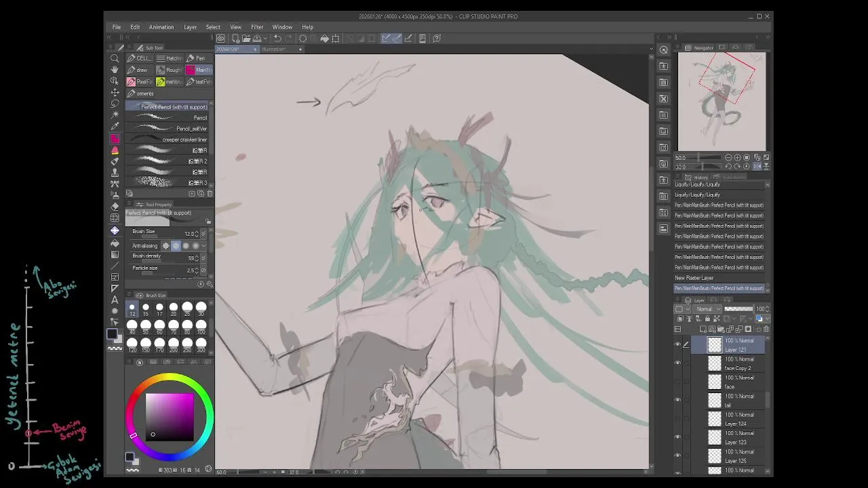
Task: Select the Text tool
Action: (x=115, y=300)
